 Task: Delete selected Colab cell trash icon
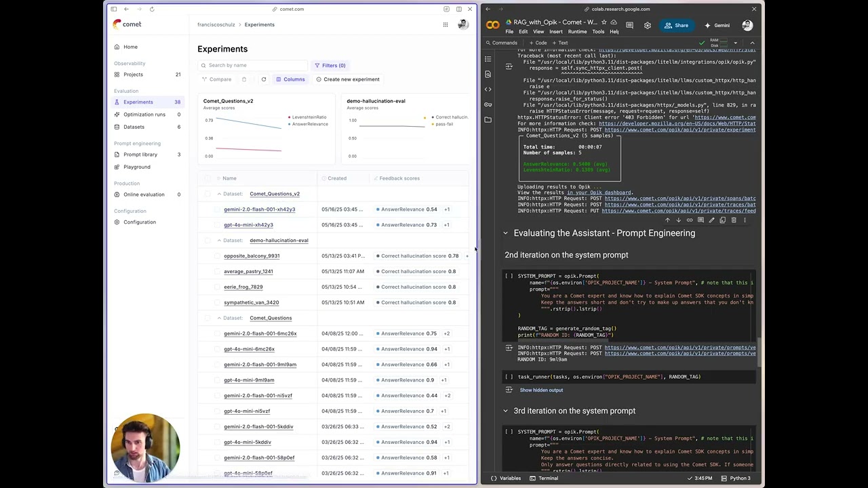coord(734,220)
